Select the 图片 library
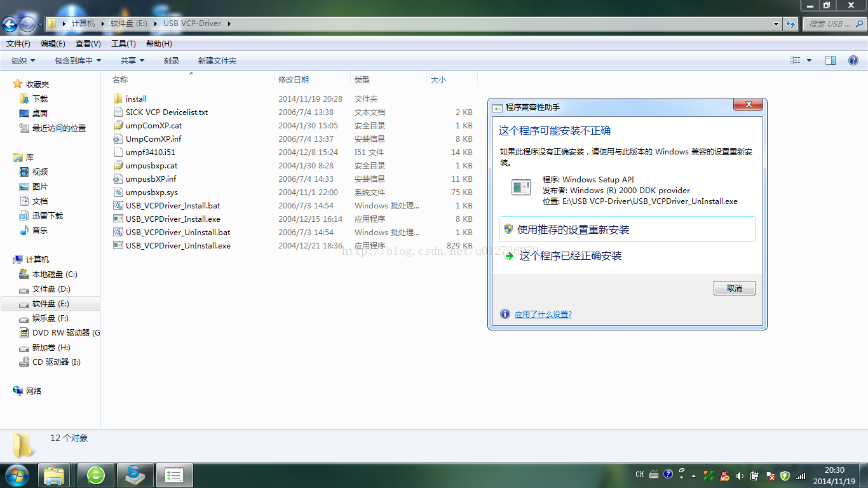The height and width of the screenshot is (488, 868). click(x=40, y=186)
